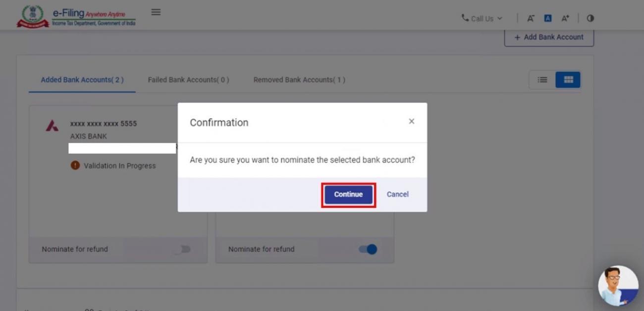Image resolution: width=644 pixels, height=311 pixels.
Task: Reset to default font size icon
Action: click(x=548, y=18)
